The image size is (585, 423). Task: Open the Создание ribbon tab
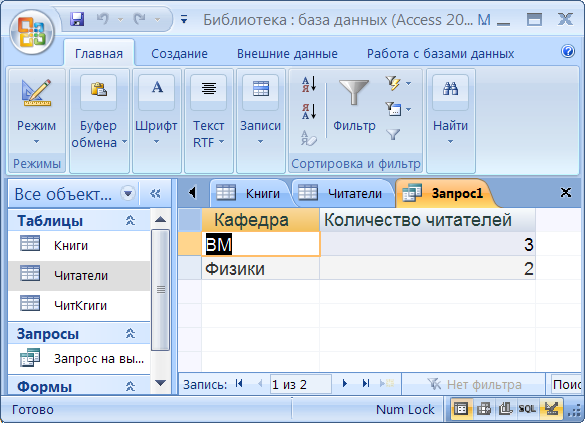tap(179, 54)
